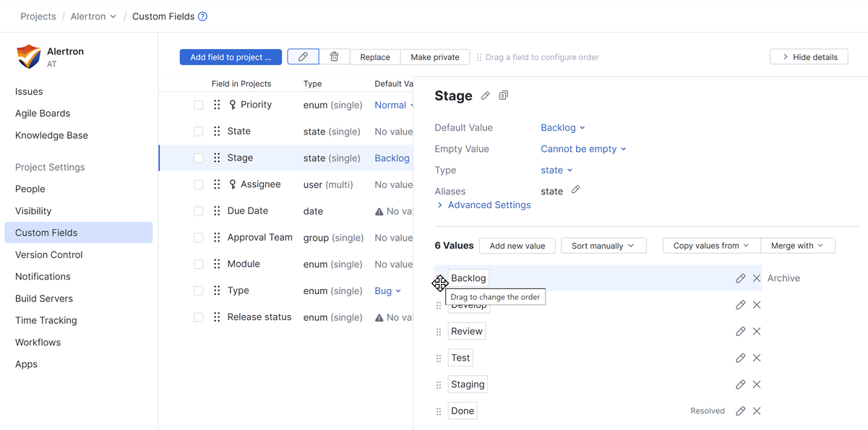Select the checkbox on the Priority row

(x=199, y=104)
